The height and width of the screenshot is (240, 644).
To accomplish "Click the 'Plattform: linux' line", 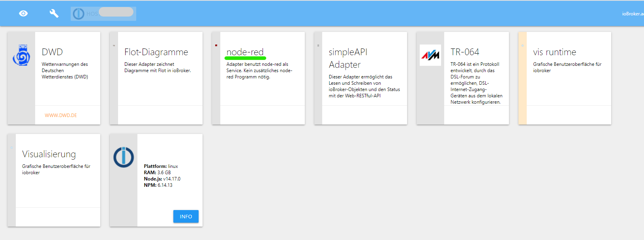I will point(161,166).
